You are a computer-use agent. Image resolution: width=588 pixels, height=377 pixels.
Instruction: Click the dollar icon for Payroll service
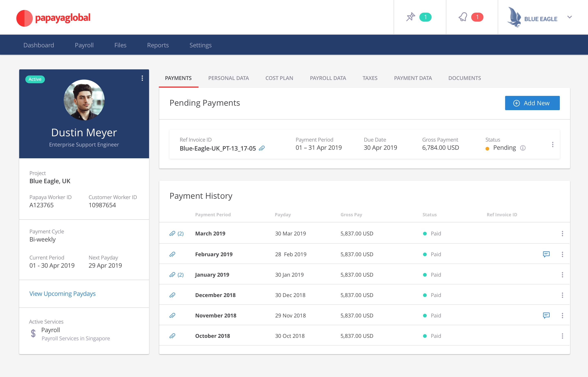pos(33,333)
